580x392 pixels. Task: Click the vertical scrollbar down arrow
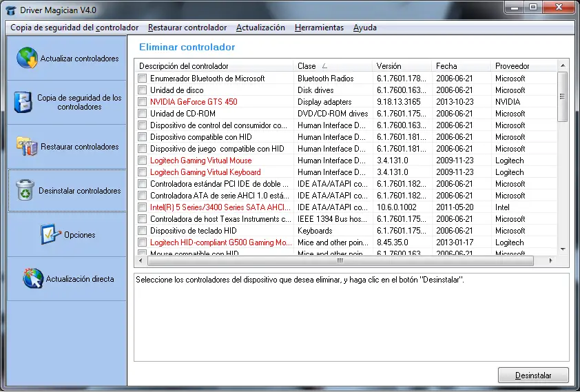point(563,249)
